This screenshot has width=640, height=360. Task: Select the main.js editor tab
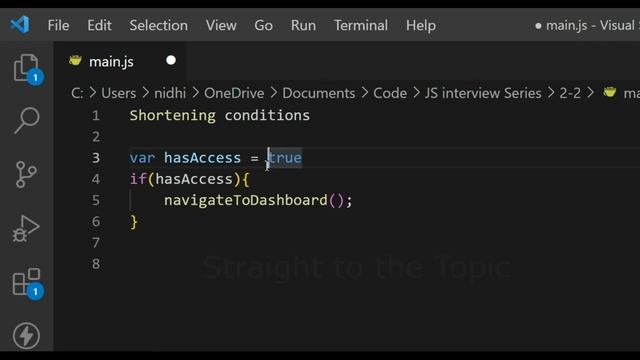pos(120,61)
